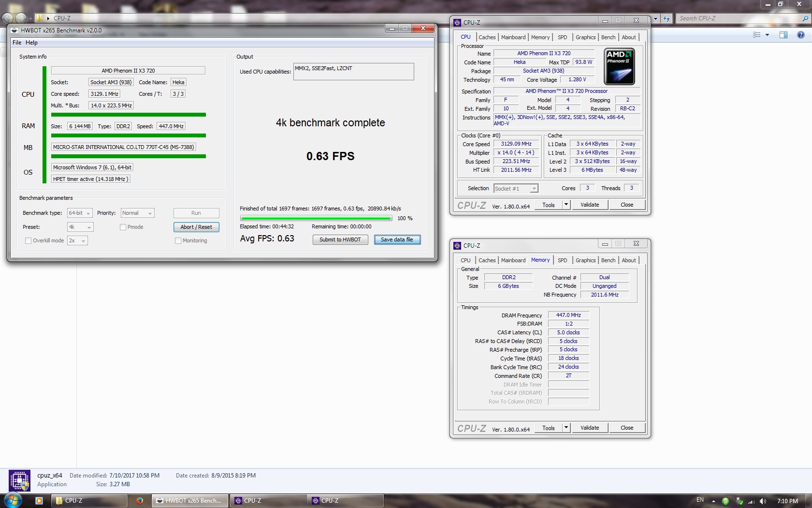Show hidden tray icons arrow
The height and width of the screenshot is (508, 812).
(x=713, y=501)
